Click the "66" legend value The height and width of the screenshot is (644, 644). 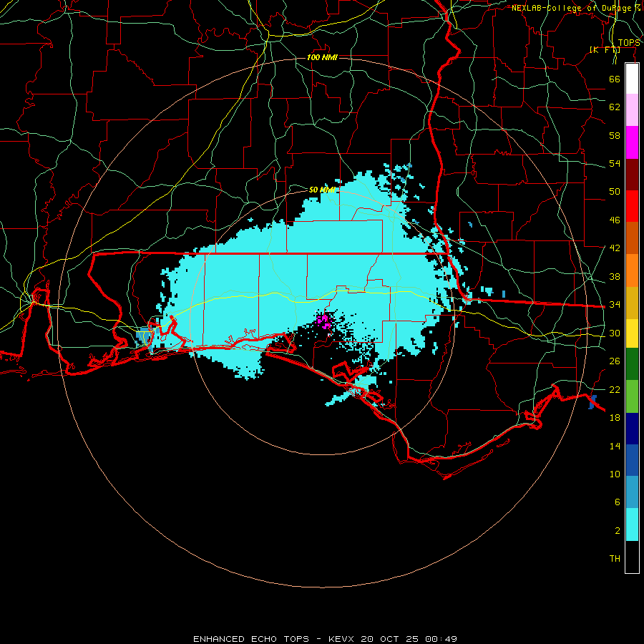click(x=615, y=79)
